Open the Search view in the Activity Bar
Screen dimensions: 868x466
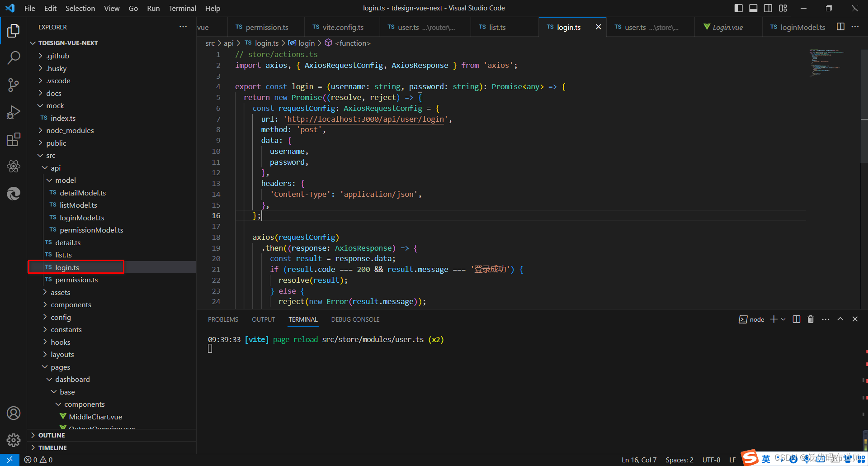14,58
